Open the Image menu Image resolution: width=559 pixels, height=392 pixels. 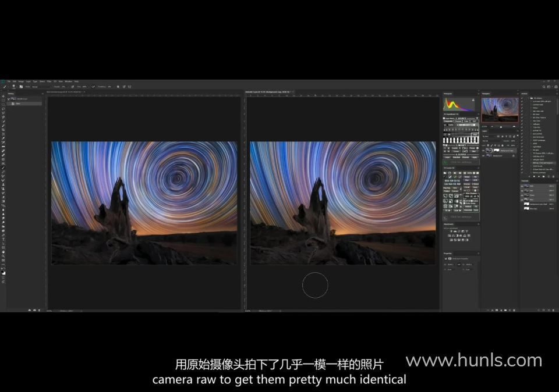[21, 81]
